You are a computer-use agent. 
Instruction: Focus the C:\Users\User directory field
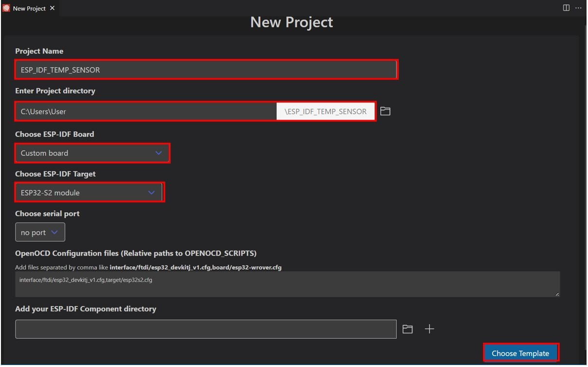coord(146,111)
